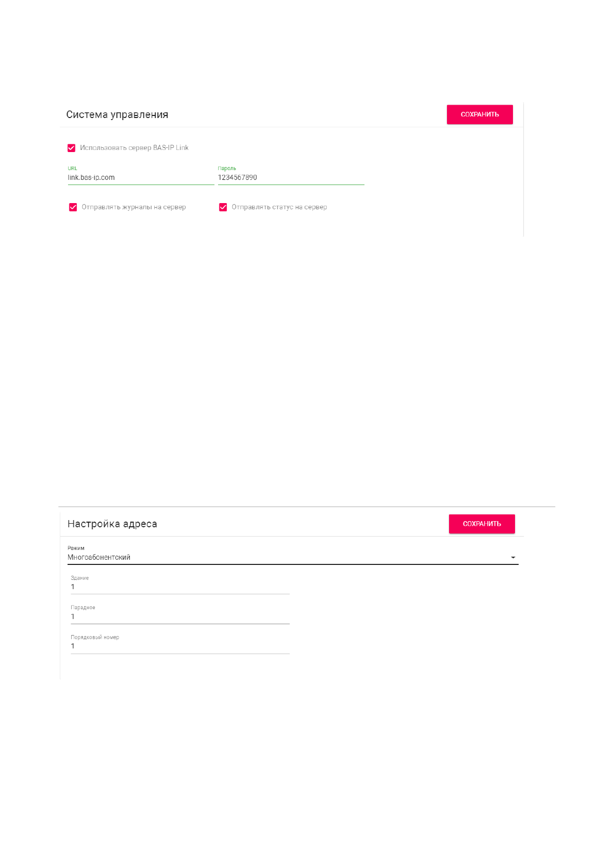Click the Режим field label
Viewport: 614px width, 868px height.
click(x=76, y=548)
